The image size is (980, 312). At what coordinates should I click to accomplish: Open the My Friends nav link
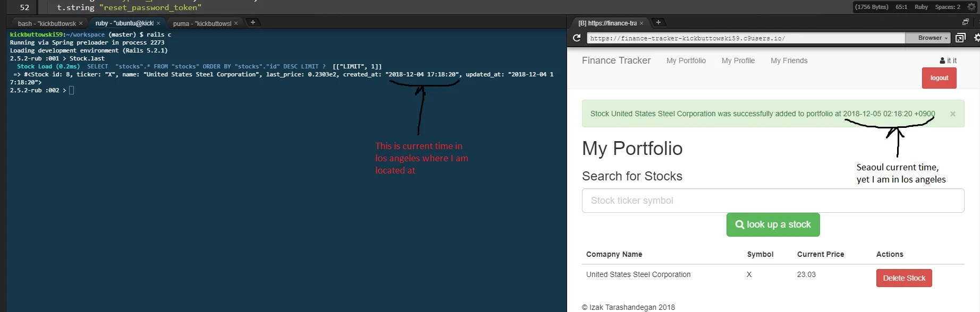click(789, 60)
